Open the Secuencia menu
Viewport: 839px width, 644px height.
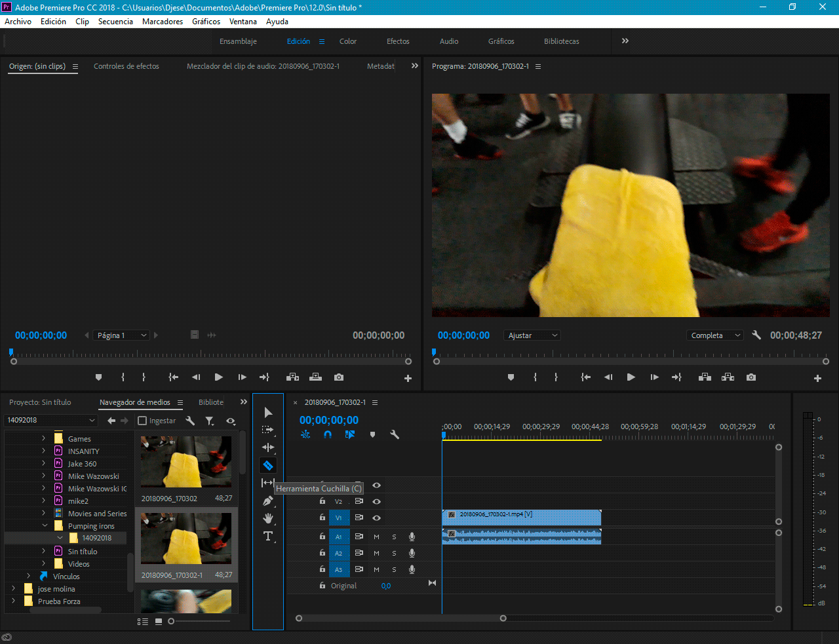tap(115, 22)
